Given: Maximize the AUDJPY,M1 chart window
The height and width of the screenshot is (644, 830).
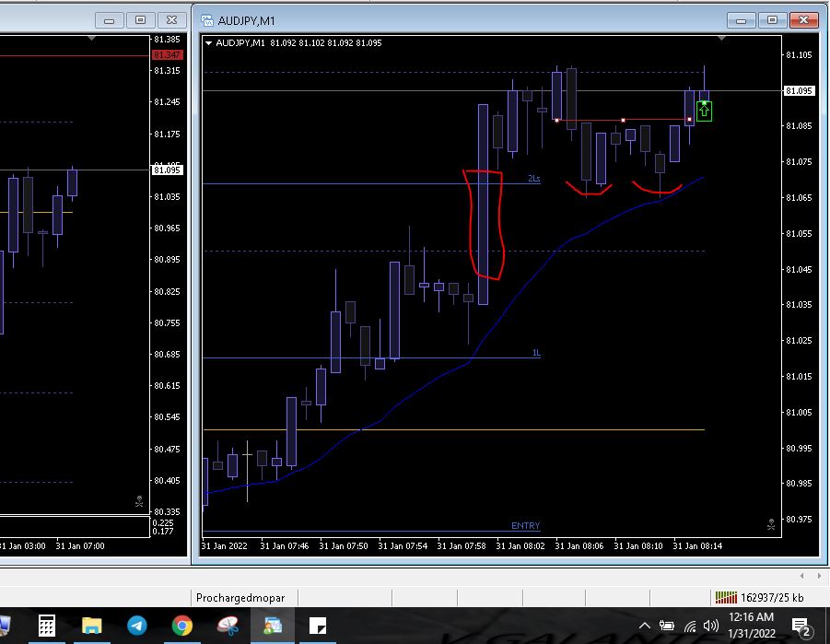Looking at the screenshot, I should pos(772,20).
